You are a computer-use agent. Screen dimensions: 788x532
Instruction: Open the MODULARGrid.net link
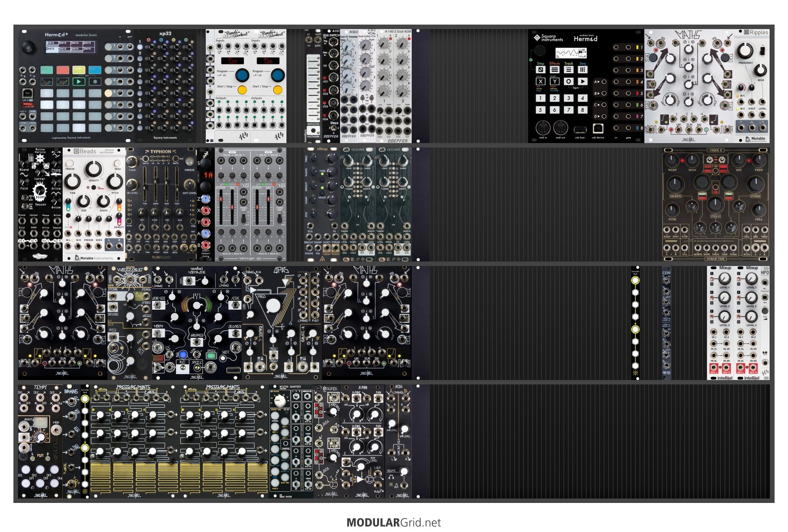394,523
